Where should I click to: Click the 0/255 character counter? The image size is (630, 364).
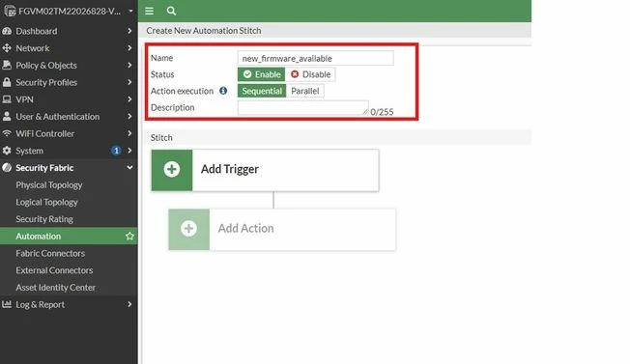point(382,112)
